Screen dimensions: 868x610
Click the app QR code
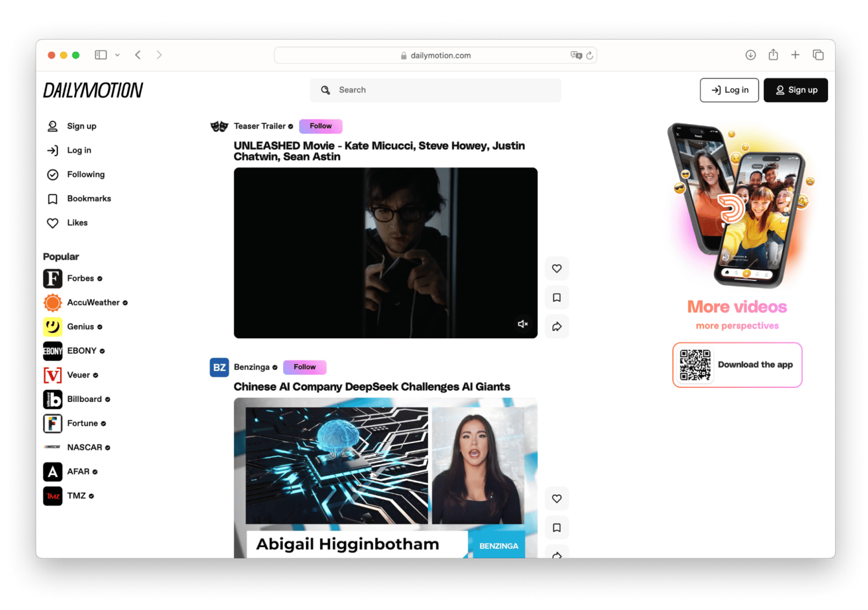click(x=695, y=365)
